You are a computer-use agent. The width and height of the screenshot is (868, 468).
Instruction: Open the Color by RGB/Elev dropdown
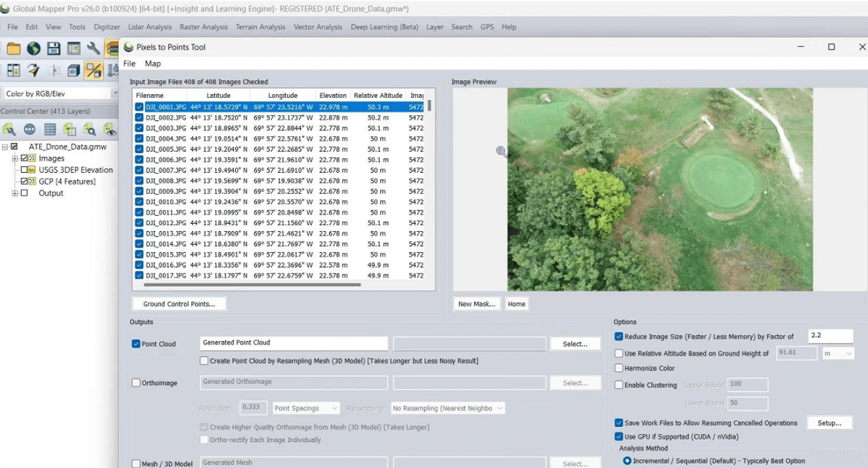coord(57,94)
